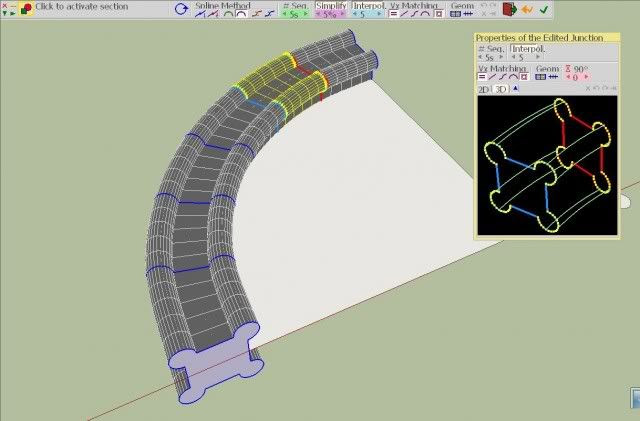
Task: Select straight-line Vx Matching in junction panel
Action: [492, 76]
